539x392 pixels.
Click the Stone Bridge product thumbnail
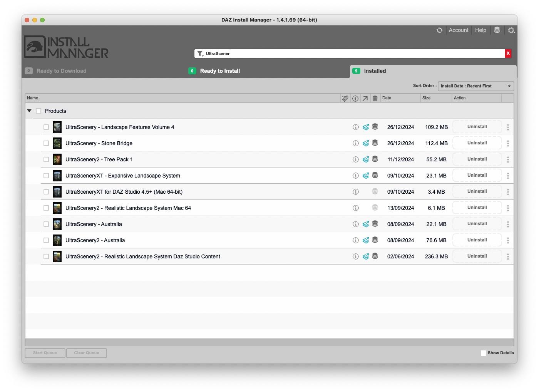[x=57, y=143]
